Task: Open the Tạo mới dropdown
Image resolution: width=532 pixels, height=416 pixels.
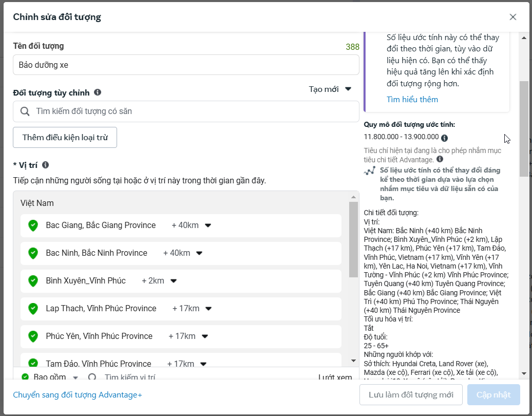Action: (x=330, y=89)
